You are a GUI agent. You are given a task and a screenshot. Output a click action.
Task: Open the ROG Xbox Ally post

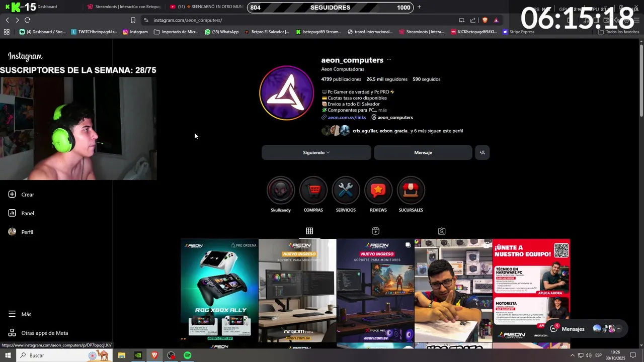219,291
